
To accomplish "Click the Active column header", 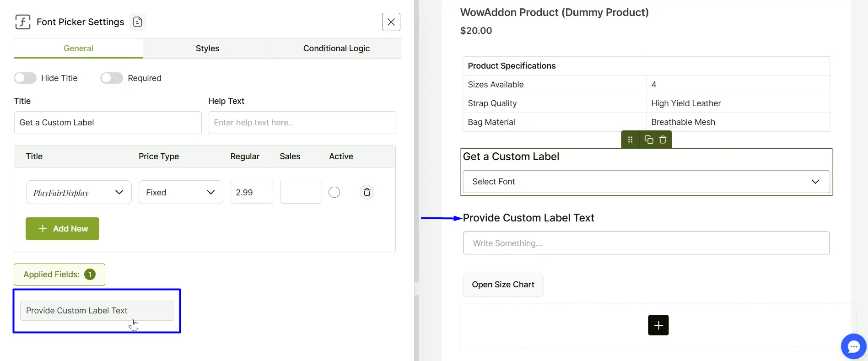I will [341, 156].
